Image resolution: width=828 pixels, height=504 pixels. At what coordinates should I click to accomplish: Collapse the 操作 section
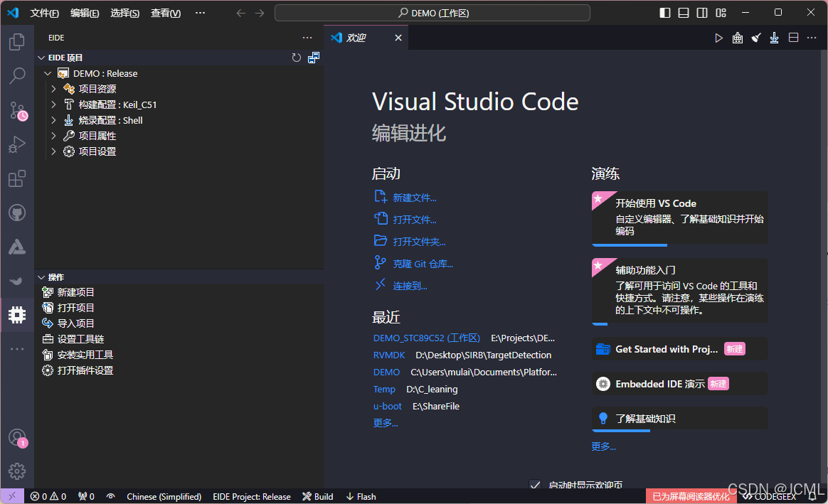(x=41, y=277)
